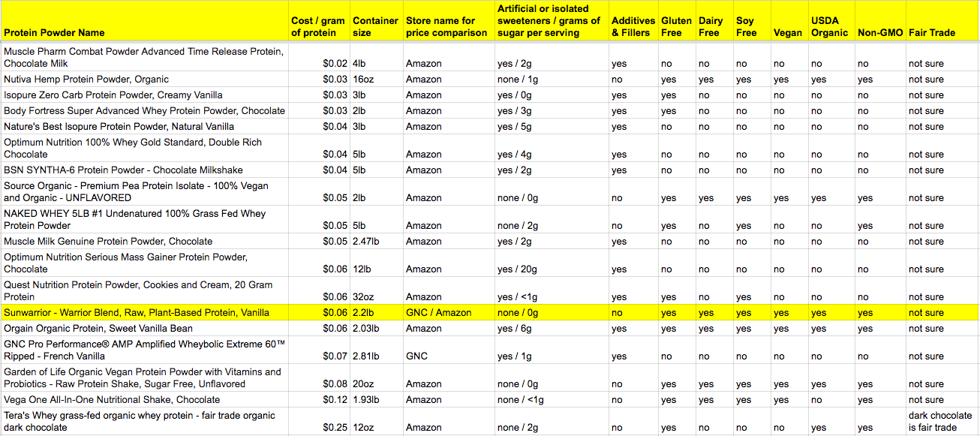Viewport: 980px width, 436px height.
Task: Select the 'yes / 5g' sweeteners cell
Action: 551,126
